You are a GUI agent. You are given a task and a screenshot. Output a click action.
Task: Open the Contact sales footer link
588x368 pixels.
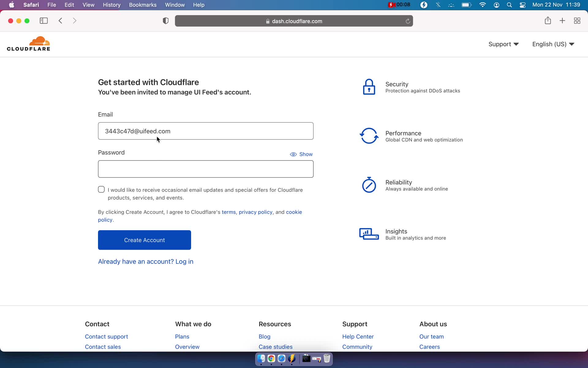(x=103, y=347)
